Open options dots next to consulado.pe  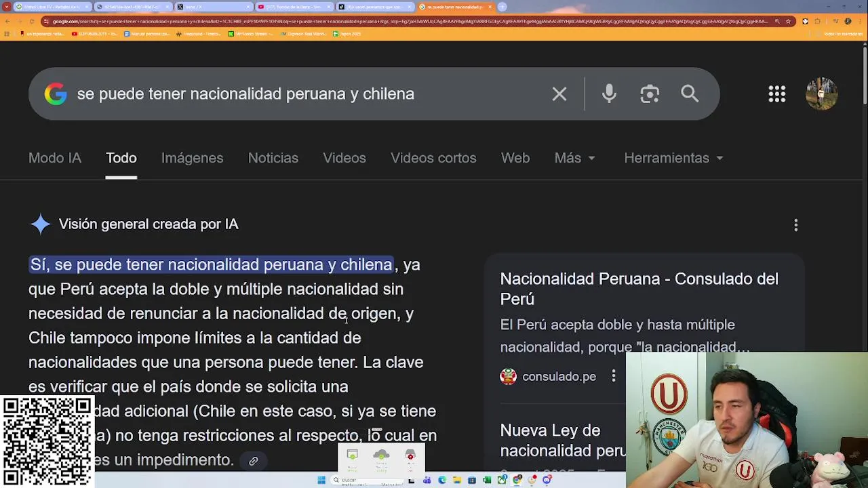click(x=614, y=375)
